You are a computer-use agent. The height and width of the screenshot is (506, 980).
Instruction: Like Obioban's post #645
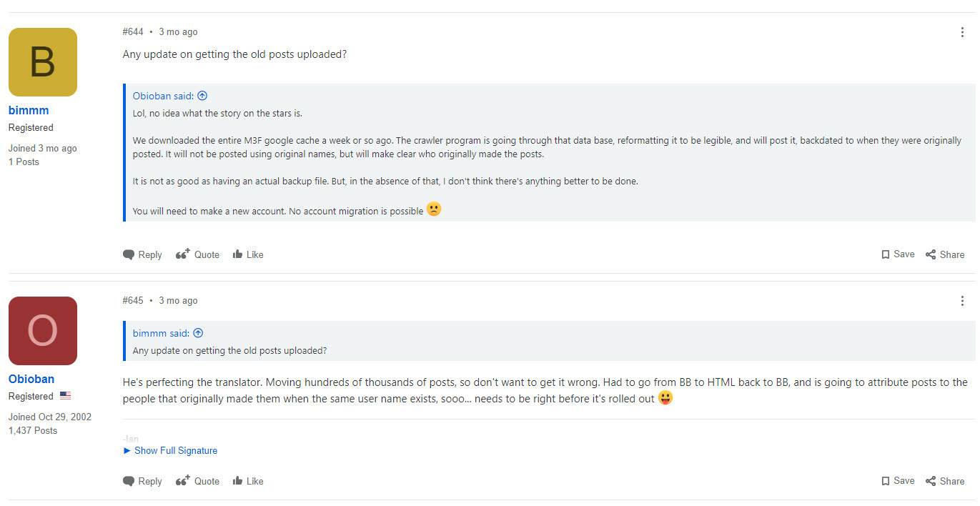pos(248,481)
